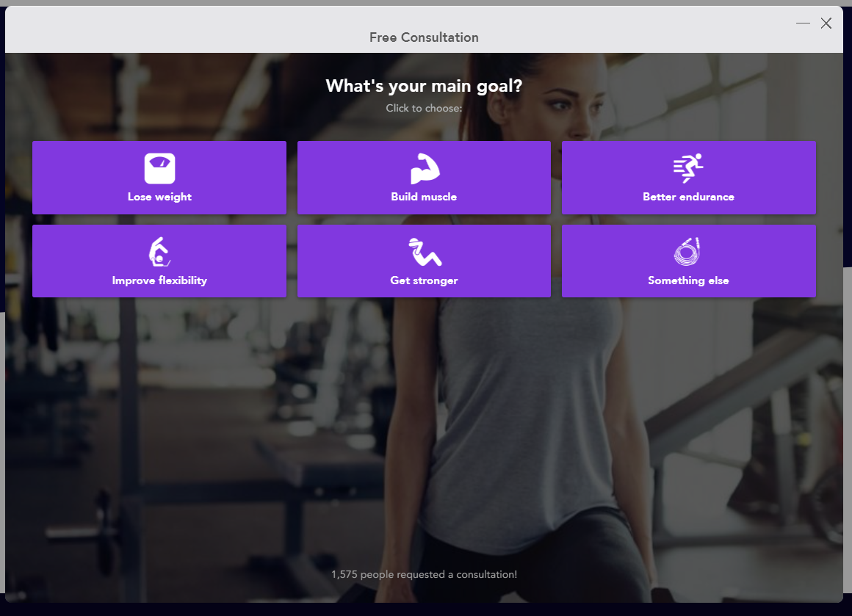The height and width of the screenshot is (616, 852).
Task: Minimize the Free Consultation window
Action: (x=803, y=23)
